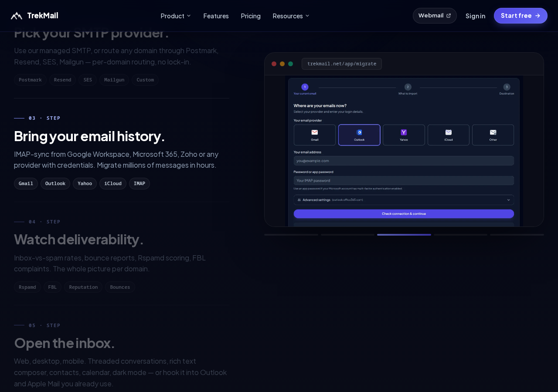Image resolution: width=558 pixels, height=392 pixels.
Task: Click the email address input field
Action: 404,161
